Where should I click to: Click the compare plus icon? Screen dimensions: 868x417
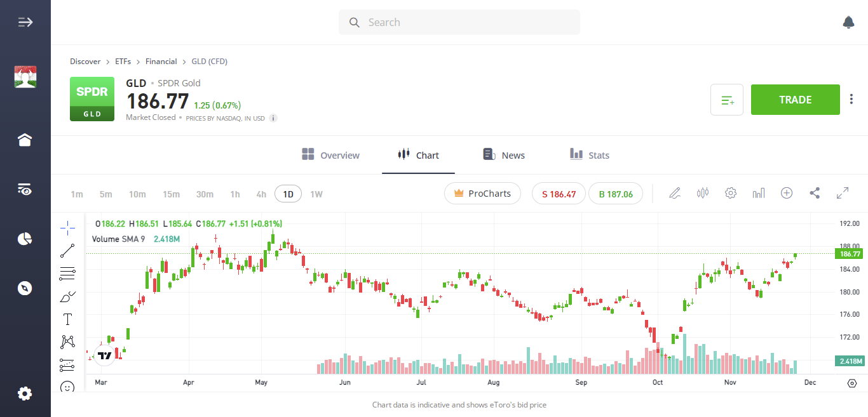[786, 193]
